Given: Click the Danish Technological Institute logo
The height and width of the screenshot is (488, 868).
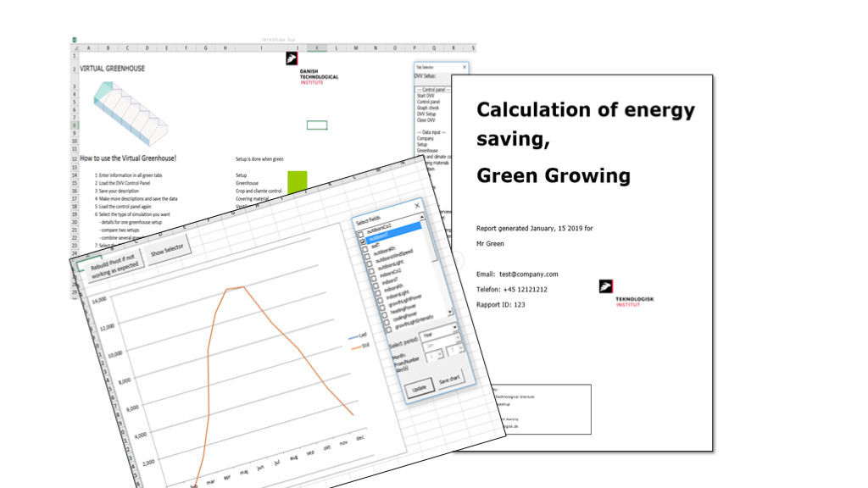Looking at the screenshot, I should pyautogui.click(x=292, y=59).
